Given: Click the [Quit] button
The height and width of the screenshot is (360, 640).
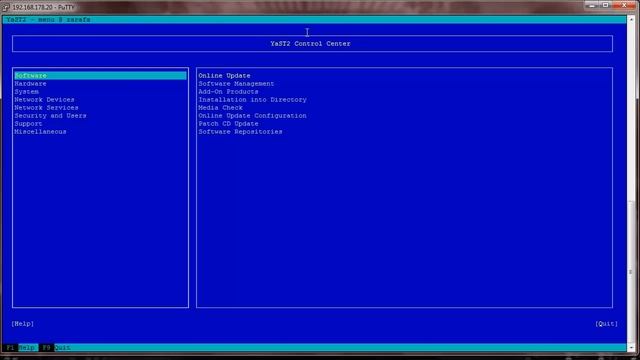Looking at the screenshot, I should (606, 324).
